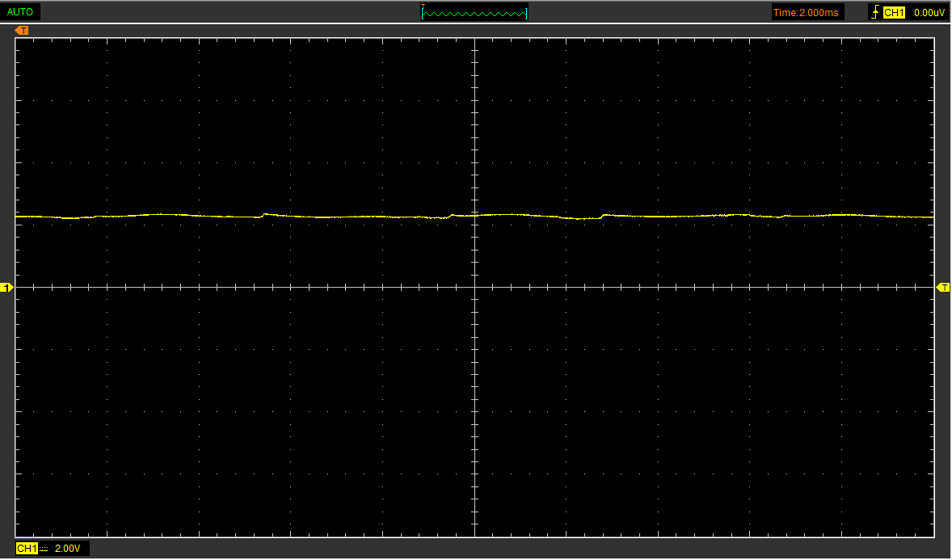Click the CH1 coupling symbol
The width and height of the screenshot is (952, 560).
[44, 549]
